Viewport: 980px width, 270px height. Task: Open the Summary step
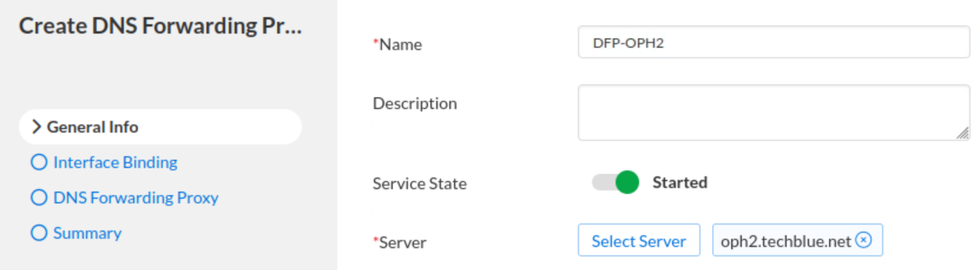click(x=87, y=233)
